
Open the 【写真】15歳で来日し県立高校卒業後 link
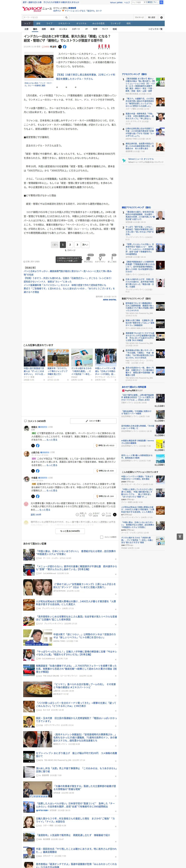point(85,77)
